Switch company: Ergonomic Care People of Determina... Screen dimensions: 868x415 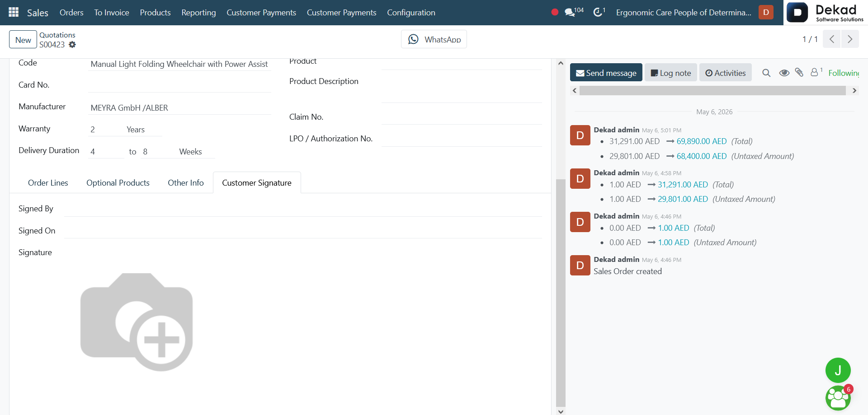(x=684, y=13)
